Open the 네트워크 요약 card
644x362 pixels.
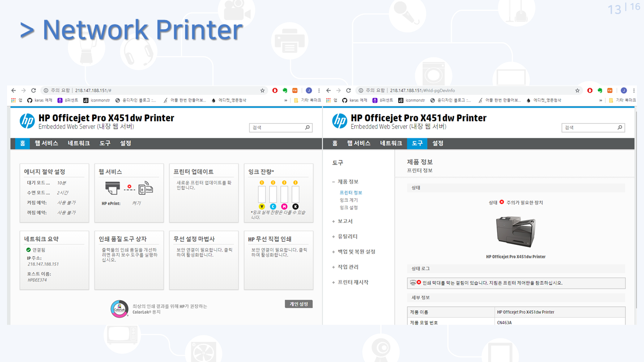pos(54,260)
